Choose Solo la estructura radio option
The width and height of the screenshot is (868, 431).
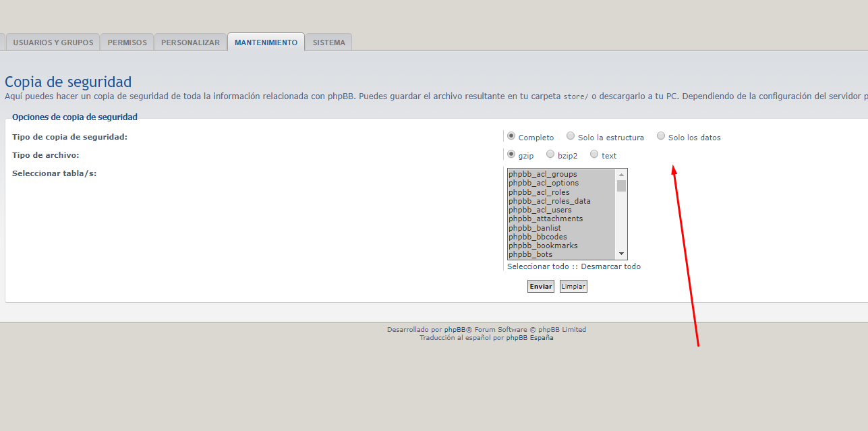pyautogui.click(x=571, y=136)
